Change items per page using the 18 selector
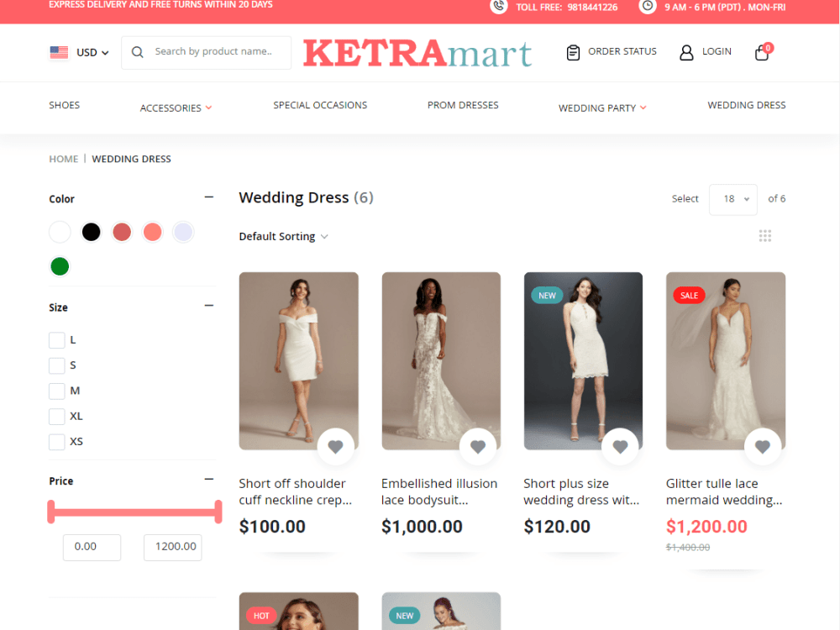The height and width of the screenshot is (630, 840). (x=732, y=199)
